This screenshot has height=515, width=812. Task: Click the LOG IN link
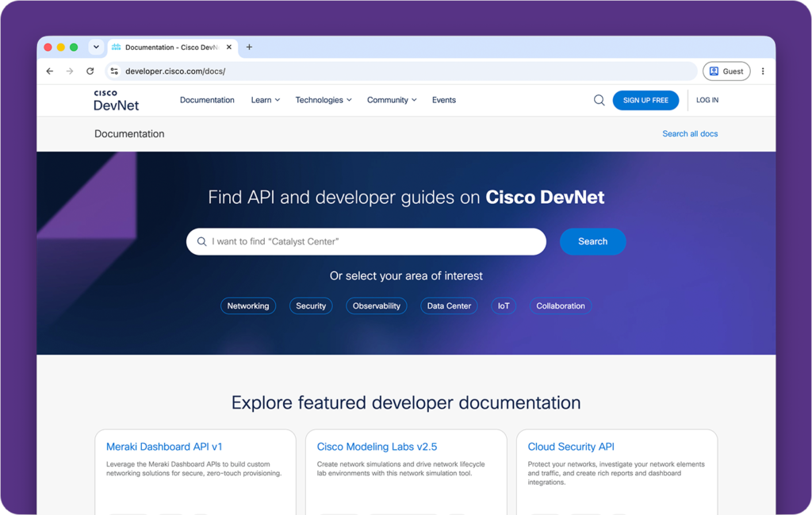click(x=707, y=100)
